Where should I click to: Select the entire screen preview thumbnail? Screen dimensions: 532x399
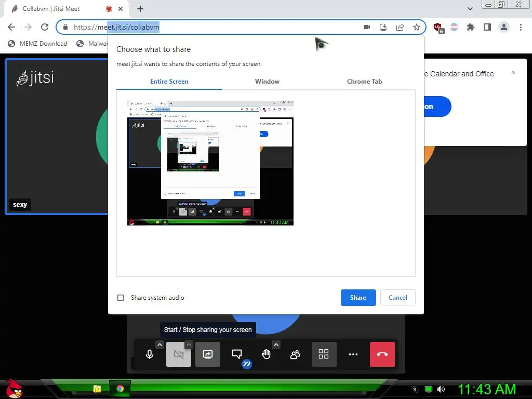210,163
